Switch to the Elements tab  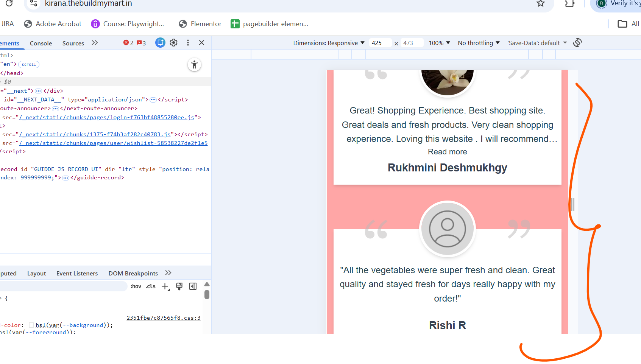tap(9, 43)
